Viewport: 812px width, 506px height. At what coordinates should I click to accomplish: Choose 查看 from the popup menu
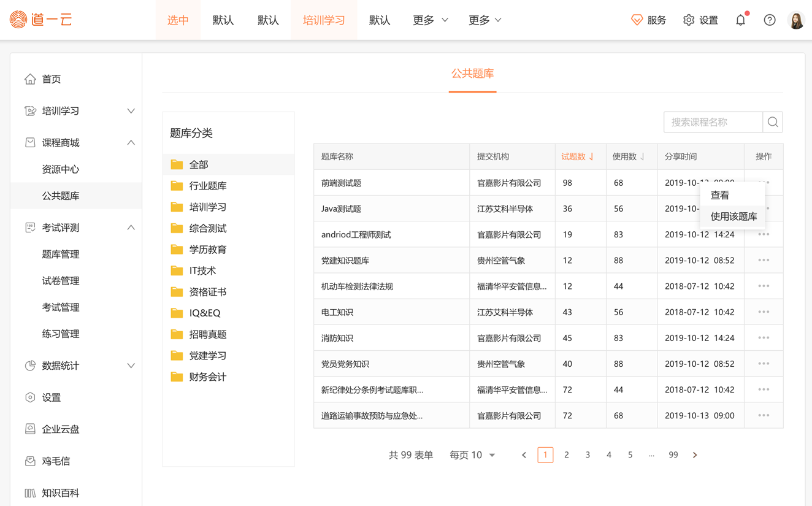pos(732,195)
